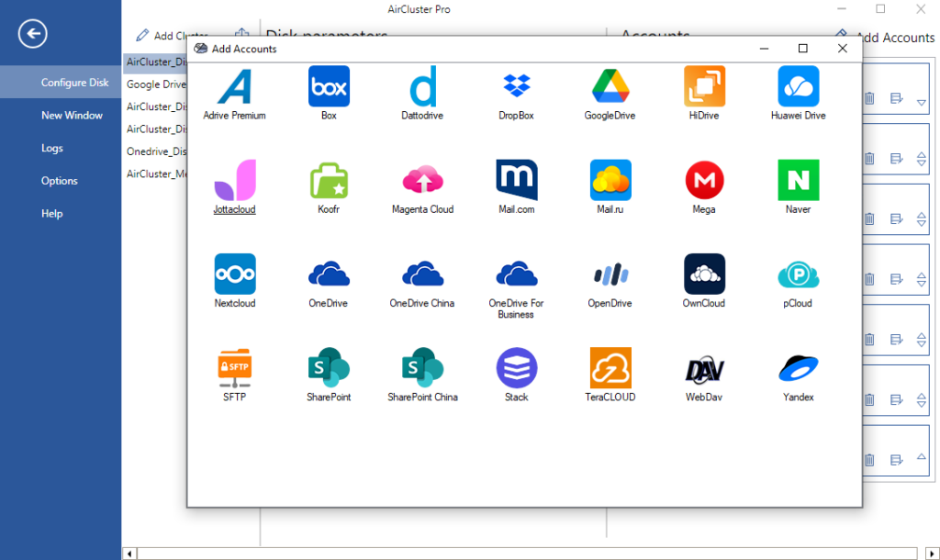This screenshot has width=940, height=560.
Task: Choose the Yandex provider
Action: pos(798,368)
